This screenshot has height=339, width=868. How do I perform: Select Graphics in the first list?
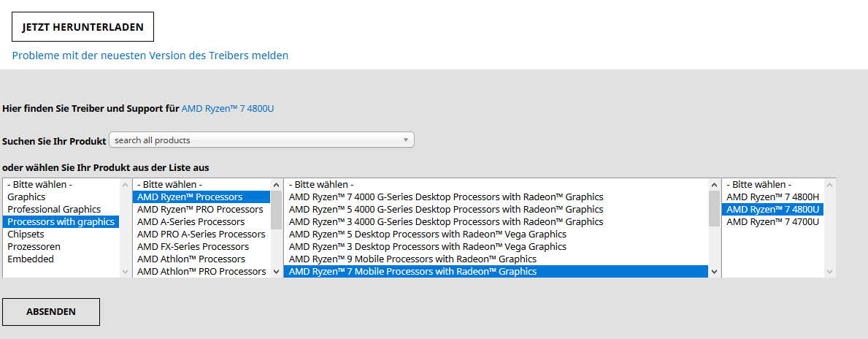click(61, 197)
